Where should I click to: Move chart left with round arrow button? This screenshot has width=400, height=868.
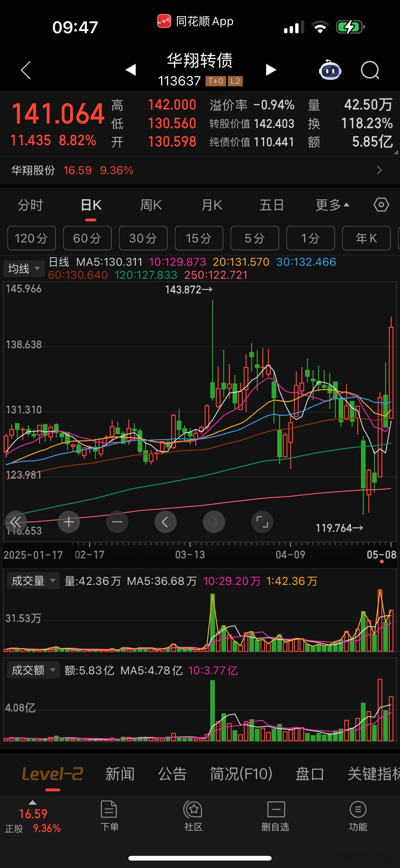pyautogui.click(x=165, y=522)
